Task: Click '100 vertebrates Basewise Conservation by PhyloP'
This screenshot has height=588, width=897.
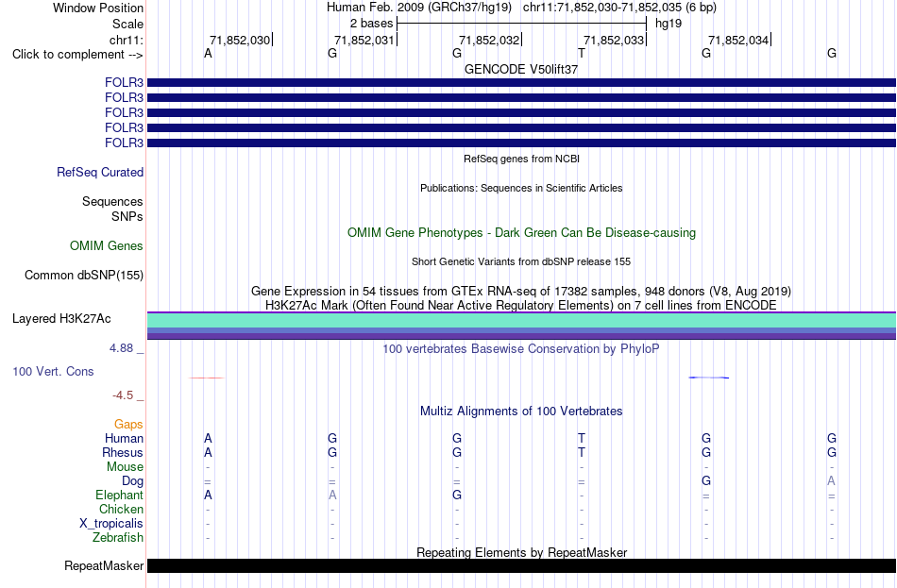Action: point(520,349)
